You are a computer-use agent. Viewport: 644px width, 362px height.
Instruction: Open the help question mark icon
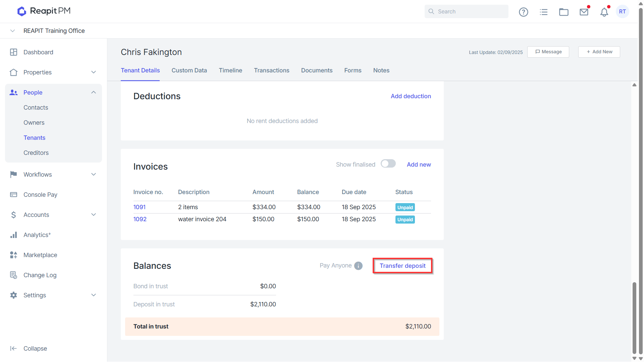point(523,12)
